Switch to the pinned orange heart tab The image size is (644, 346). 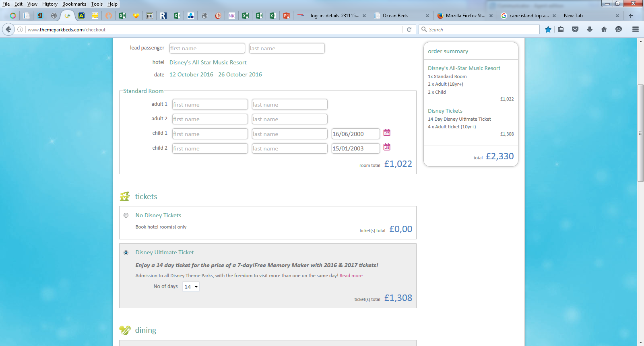pos(136,16)
